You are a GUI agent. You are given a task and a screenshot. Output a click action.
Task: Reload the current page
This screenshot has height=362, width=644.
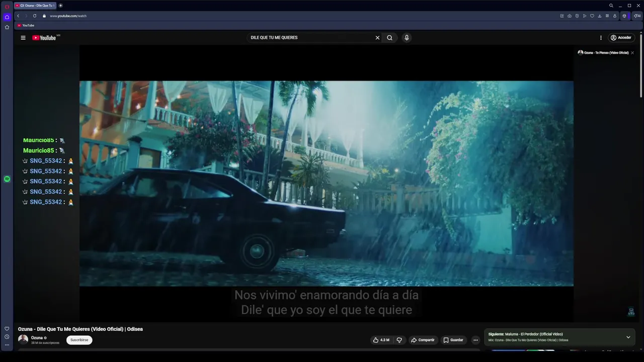(x=35, y=16)
